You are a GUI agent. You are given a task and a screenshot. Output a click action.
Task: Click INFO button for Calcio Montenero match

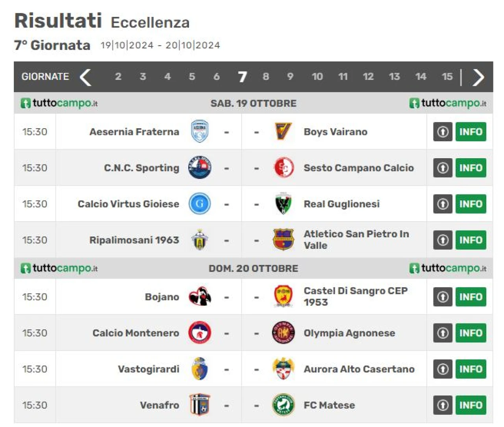471,333
